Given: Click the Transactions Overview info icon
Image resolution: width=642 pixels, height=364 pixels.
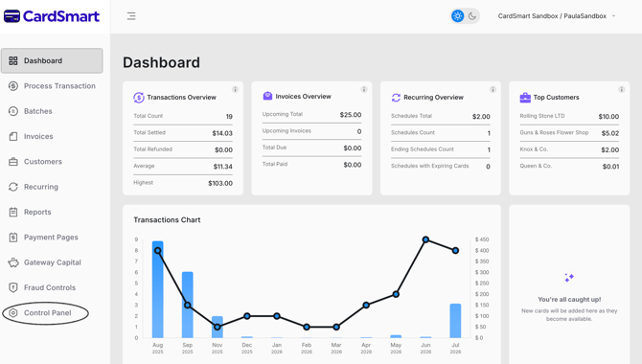Looking at the screenshot, I should point(235,89).
